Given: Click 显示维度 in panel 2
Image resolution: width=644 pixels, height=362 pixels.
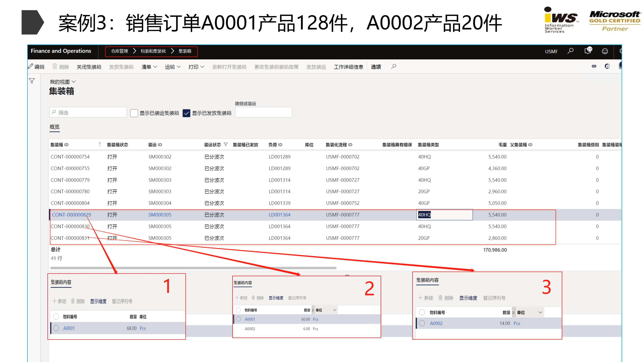Looking at the screenshot, I should 276,298.
